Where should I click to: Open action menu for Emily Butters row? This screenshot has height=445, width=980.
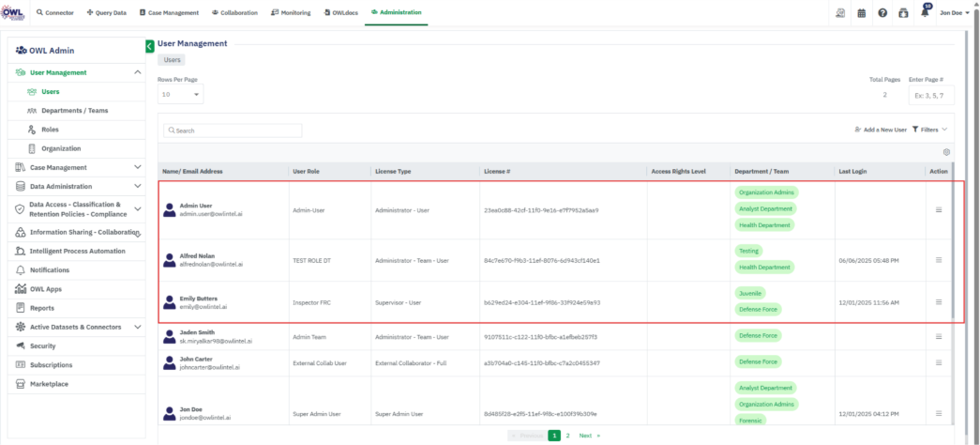pyautogui.click(x=939, y=302)
